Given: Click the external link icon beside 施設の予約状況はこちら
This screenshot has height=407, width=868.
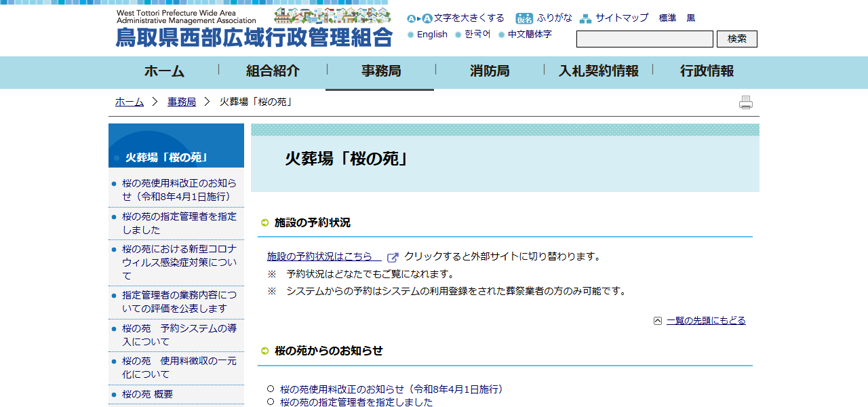Looking at the screenshot, I should (x=393, y=258).
